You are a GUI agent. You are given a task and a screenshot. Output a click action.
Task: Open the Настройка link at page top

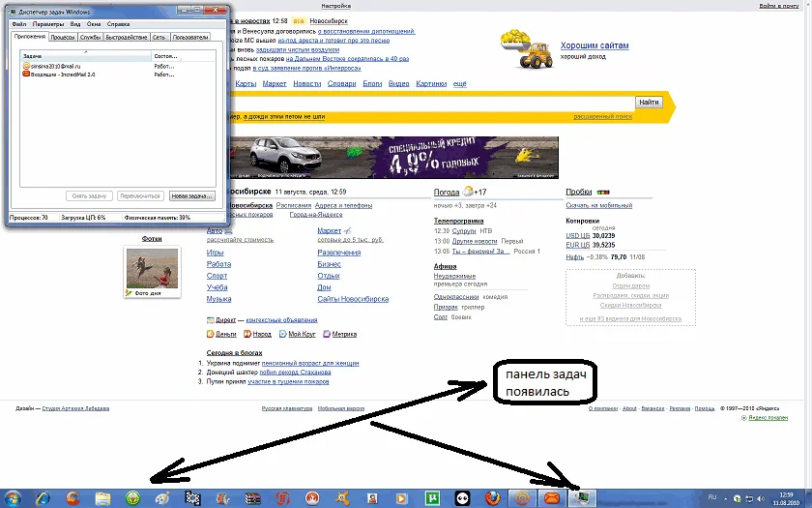pyautogui.click(x=335, y=6)
